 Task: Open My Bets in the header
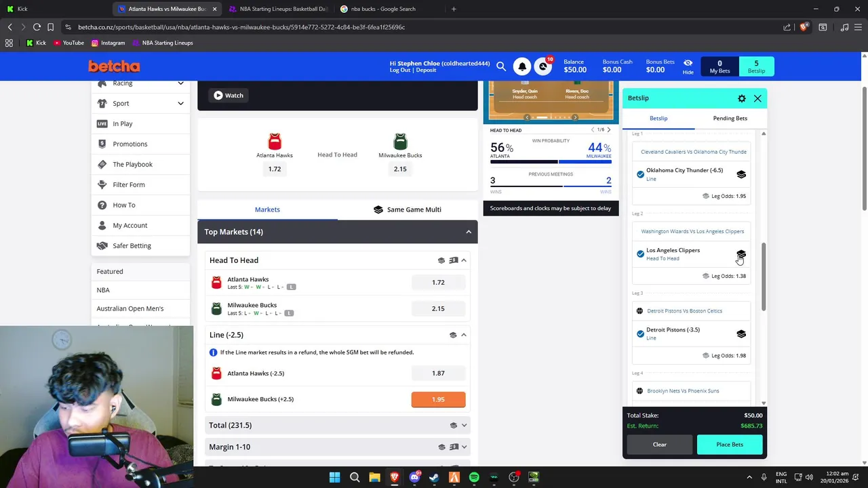click(x=719, y=66)
